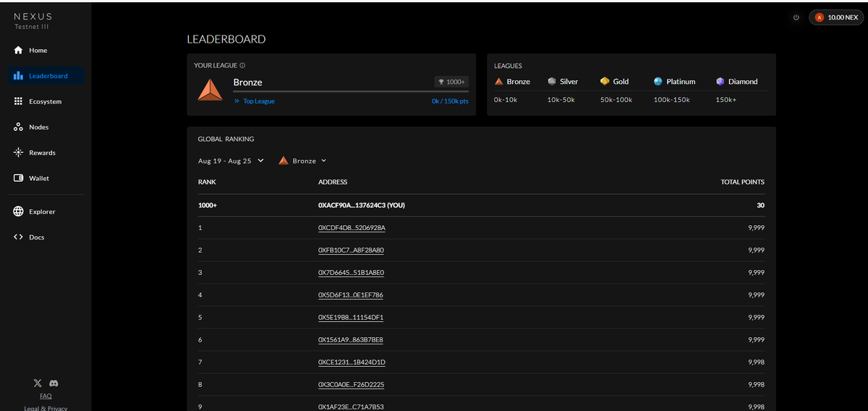Click the Platinum league gem icon
Screen dimensions: 868x411
[x=658, y=82]
